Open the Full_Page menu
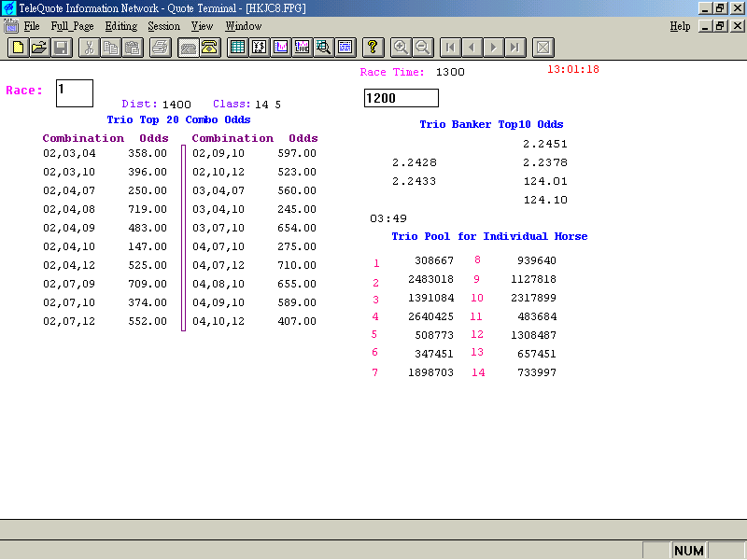Image resolution: width=747 pixels, height=560 pixels. click(x=73, y=26)
